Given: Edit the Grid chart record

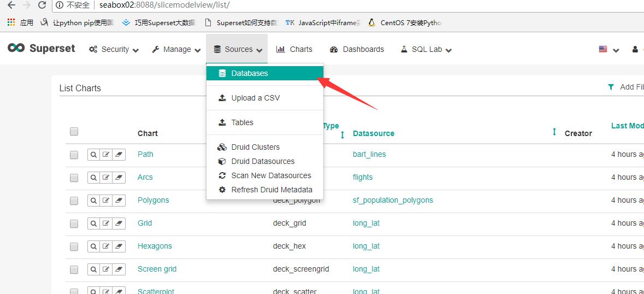Looking at the screenshot, I should pos(106,224).
